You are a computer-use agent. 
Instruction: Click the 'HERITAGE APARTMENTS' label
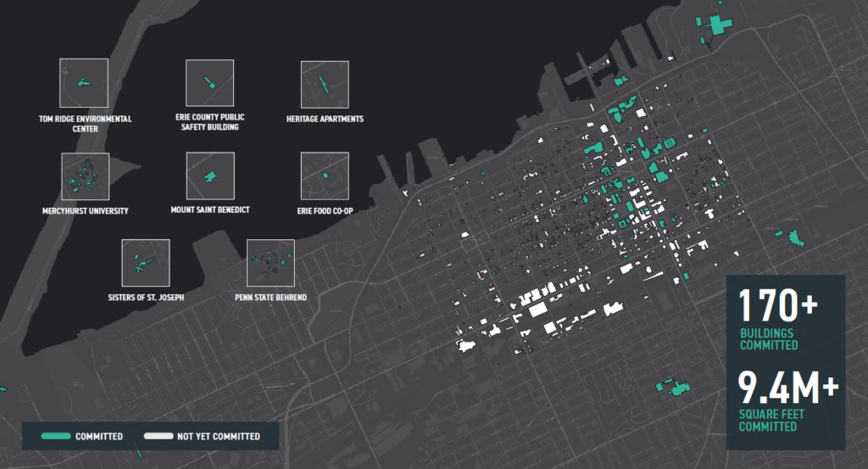pyautogui.click(x=325, y=119)
